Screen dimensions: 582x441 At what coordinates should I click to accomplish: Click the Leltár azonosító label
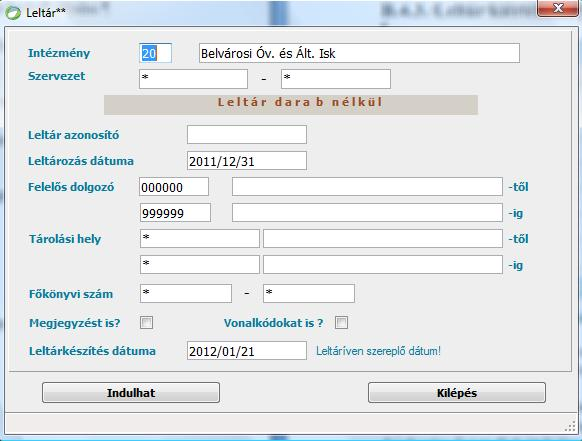(73, 135)
